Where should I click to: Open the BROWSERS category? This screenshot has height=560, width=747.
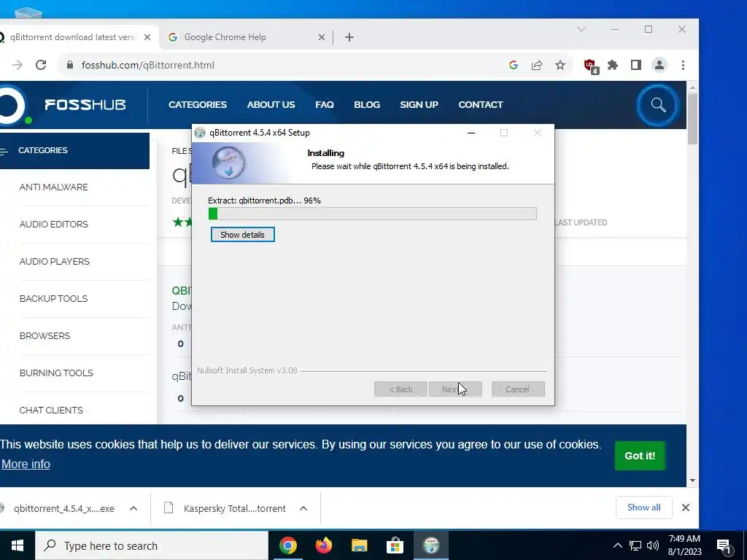click(x=44, y=335)
